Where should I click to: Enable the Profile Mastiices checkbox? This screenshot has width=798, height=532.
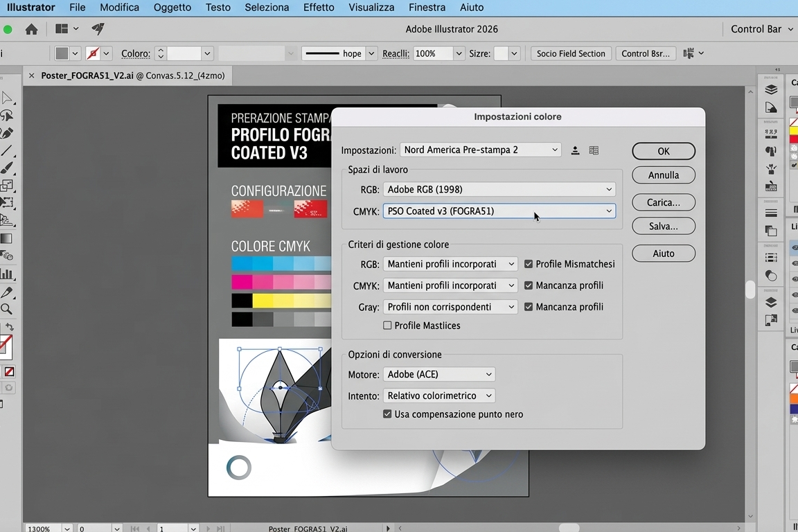(387, 326)
